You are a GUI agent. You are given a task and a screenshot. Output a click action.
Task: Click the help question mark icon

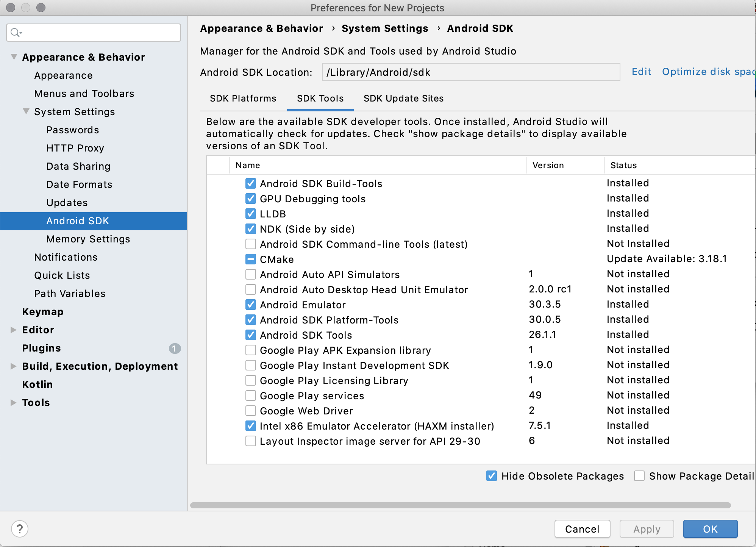click(x=20, y=528)
